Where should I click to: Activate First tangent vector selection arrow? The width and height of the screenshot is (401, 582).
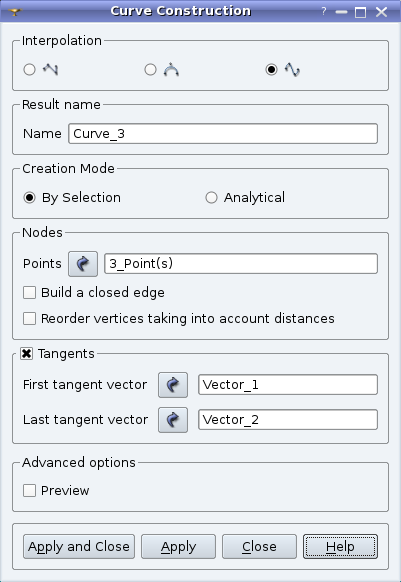pos(173,385)
